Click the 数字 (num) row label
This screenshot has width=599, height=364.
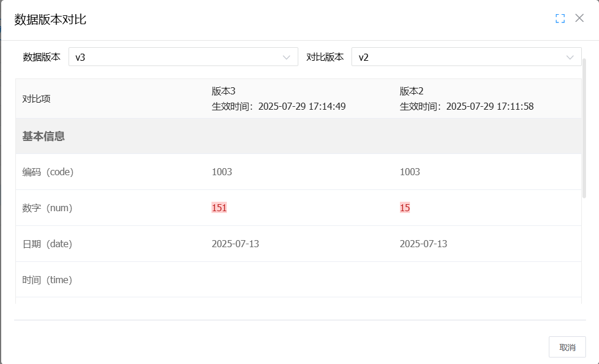47,208
